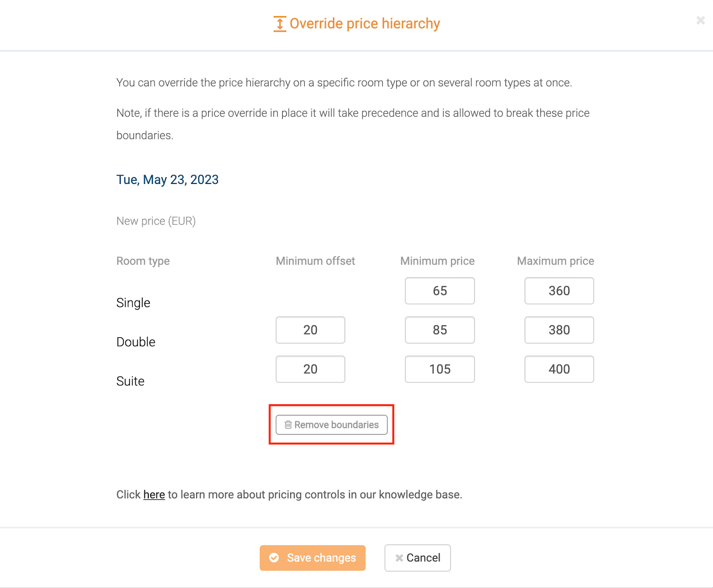Select the Suite minimum price field
Viewport: 713px width, 588px height.
click(x=440, y=369)
